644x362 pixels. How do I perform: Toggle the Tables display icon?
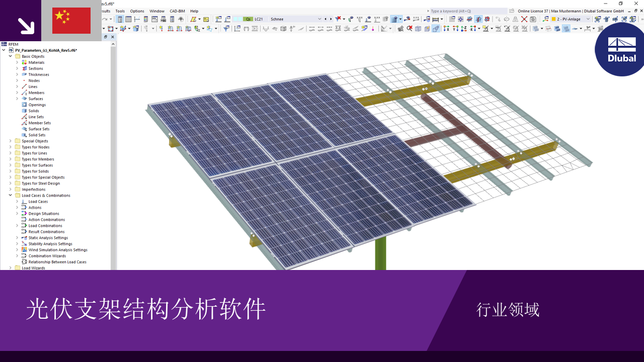[x=129, y=19]
